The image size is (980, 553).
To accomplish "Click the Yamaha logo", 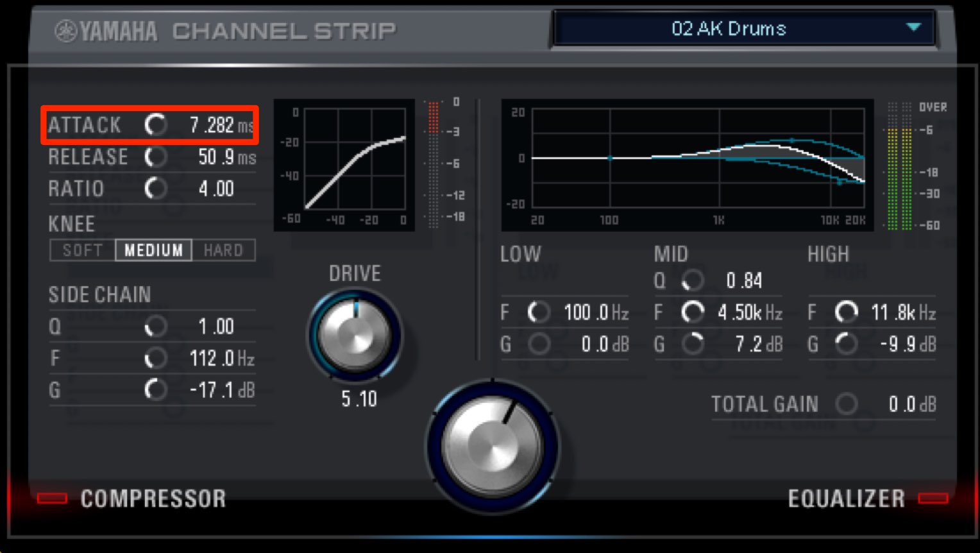I will point(106,31).
